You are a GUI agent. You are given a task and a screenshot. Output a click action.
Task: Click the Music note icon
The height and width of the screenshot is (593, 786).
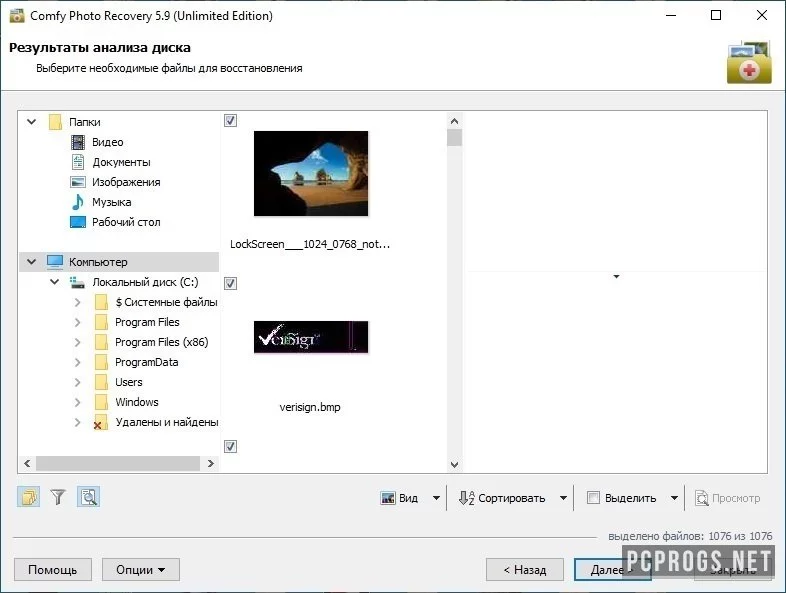(x=78, y=202)
